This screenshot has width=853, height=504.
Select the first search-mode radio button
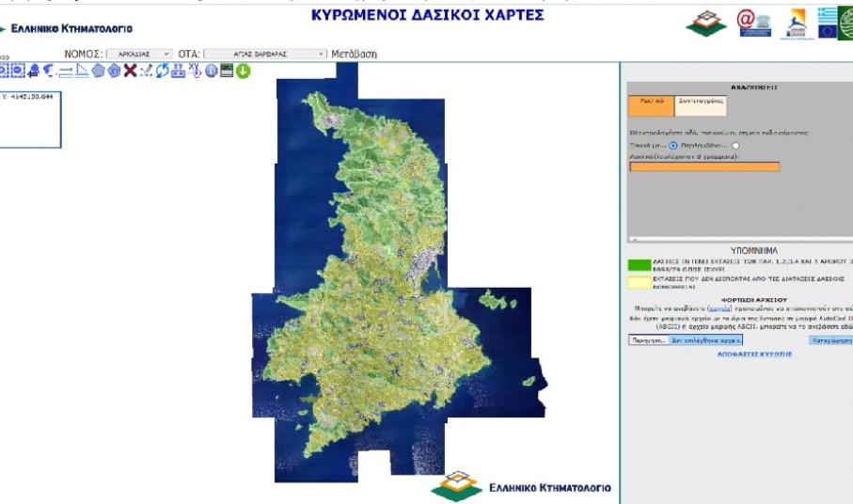click(672, 146)
